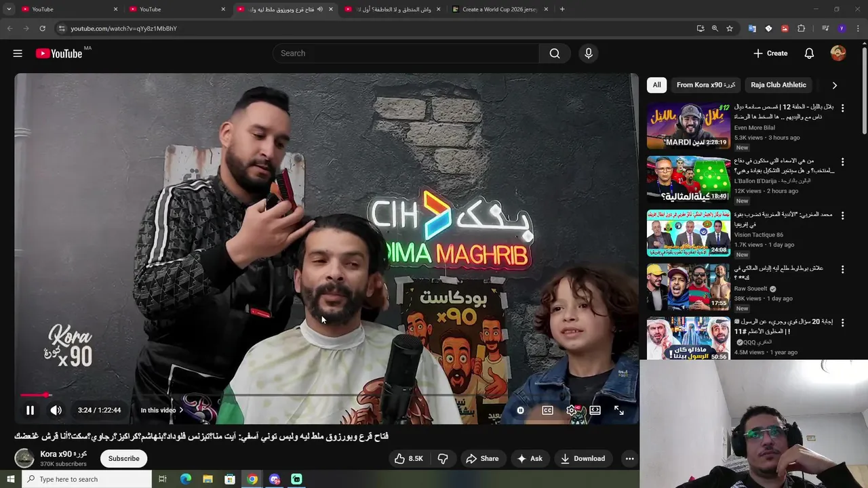The image size is (868, 488).
Task: Go back to the previous page
Action: point(9,28)
